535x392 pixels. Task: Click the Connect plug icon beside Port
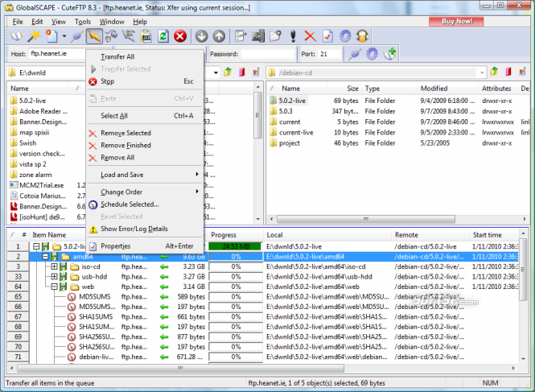click(355, 54)
